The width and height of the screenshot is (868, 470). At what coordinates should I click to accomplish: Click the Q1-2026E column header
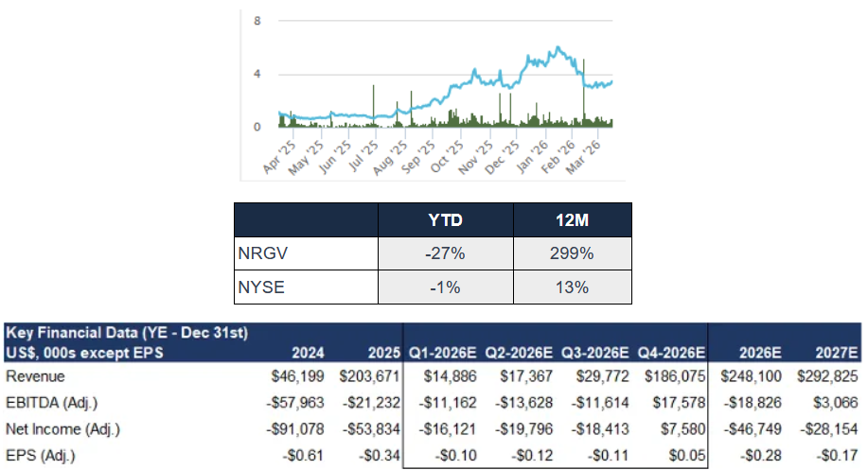click(441, 352)
